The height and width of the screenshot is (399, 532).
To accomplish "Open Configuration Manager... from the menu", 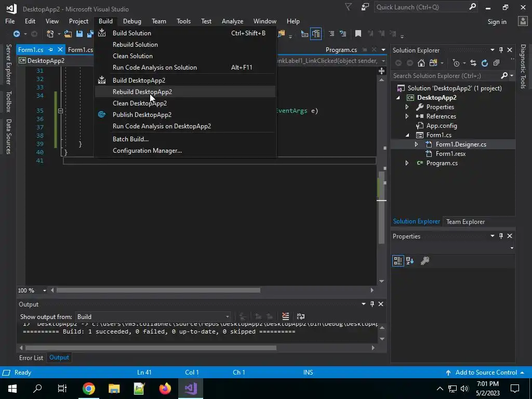I will click(x=185, y=150).
